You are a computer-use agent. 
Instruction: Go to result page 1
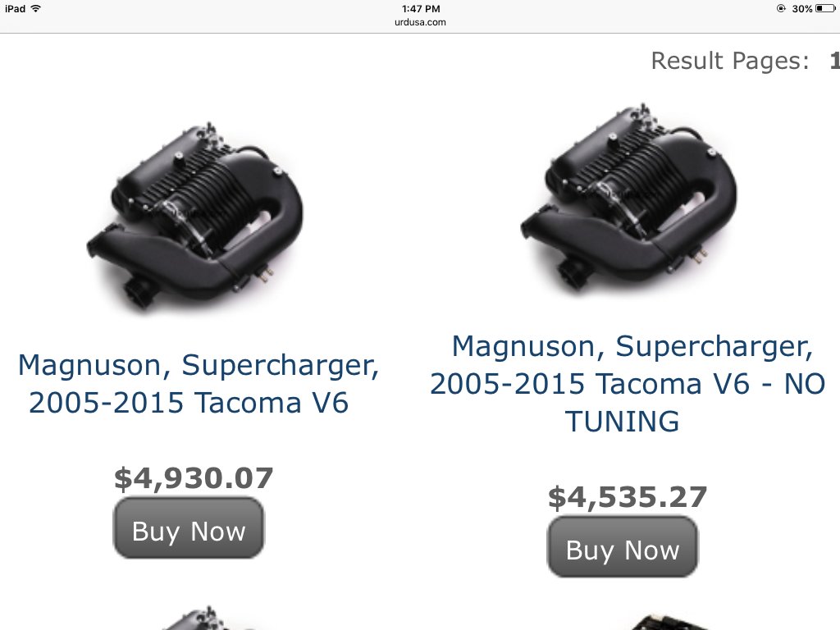[834, 61]
